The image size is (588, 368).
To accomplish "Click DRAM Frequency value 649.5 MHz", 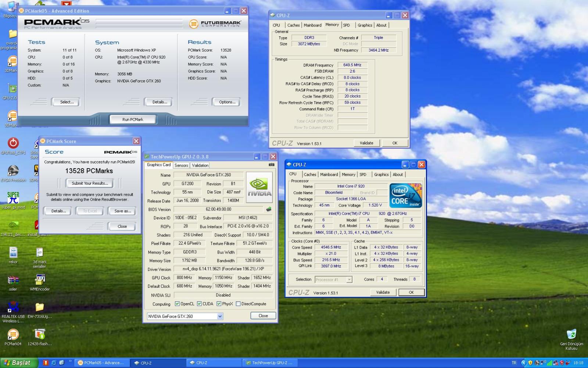I will [352, 65].
